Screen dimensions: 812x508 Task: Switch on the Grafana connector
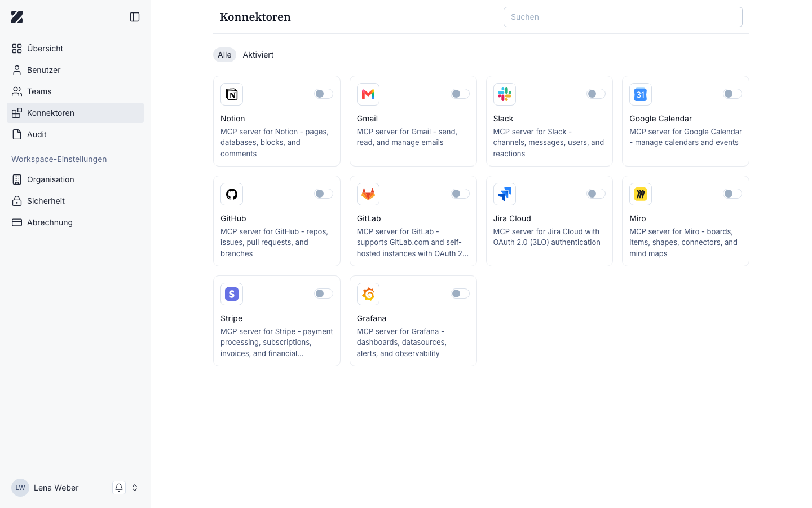coord(460,294)
